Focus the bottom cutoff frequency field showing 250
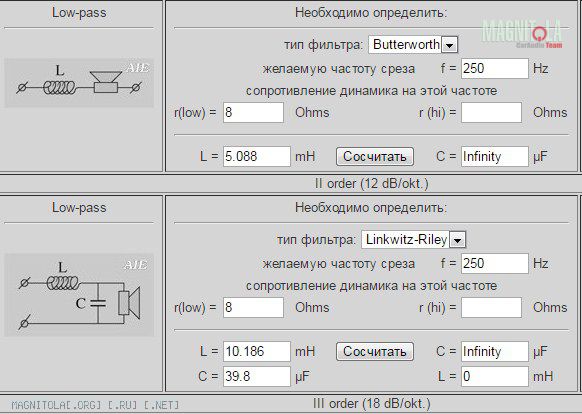 [495, 264]
